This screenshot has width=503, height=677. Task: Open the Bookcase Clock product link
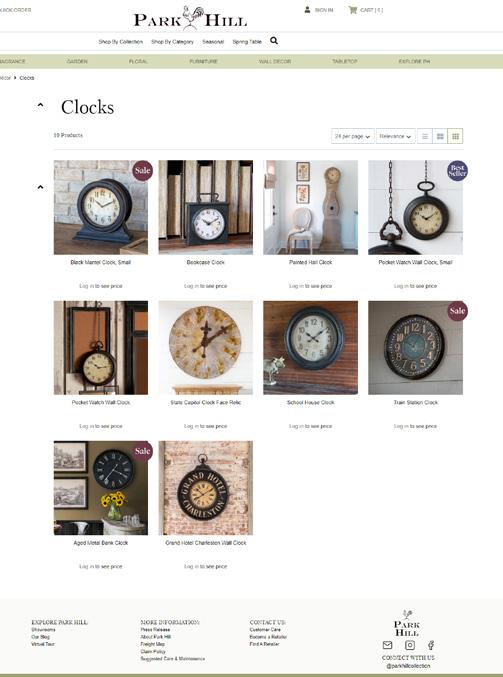point(206,262)
